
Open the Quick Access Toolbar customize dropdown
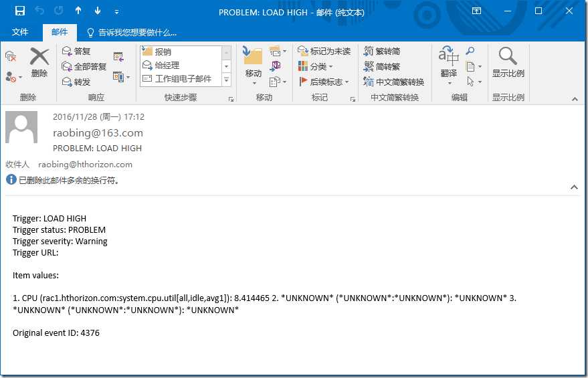click(x=116, y=12)
